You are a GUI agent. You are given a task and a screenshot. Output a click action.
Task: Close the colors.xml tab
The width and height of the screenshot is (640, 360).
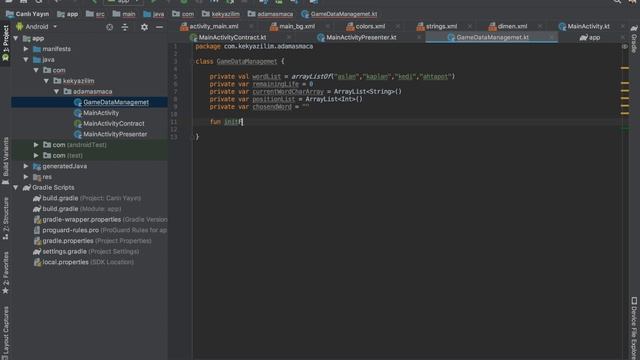[x=398, y=27]
